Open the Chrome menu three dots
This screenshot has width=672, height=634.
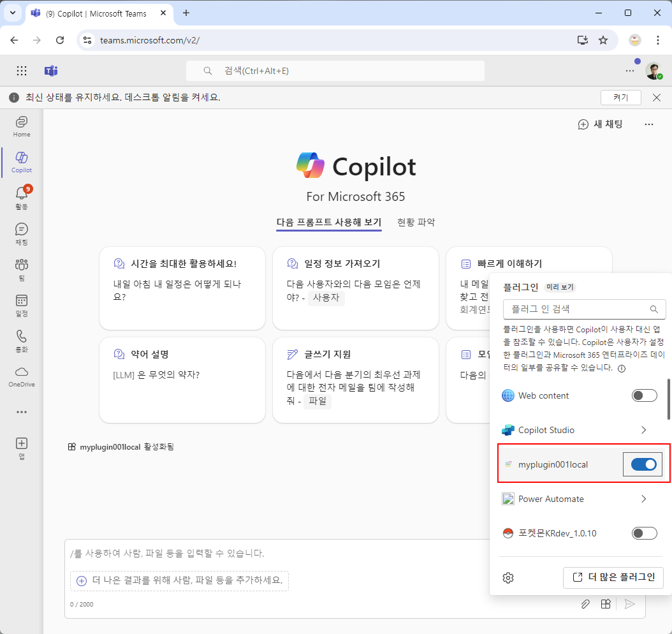[658, 40]
